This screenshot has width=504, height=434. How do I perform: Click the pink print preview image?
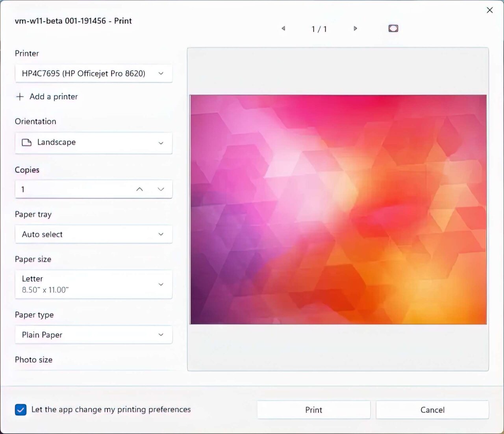point(338,209)
